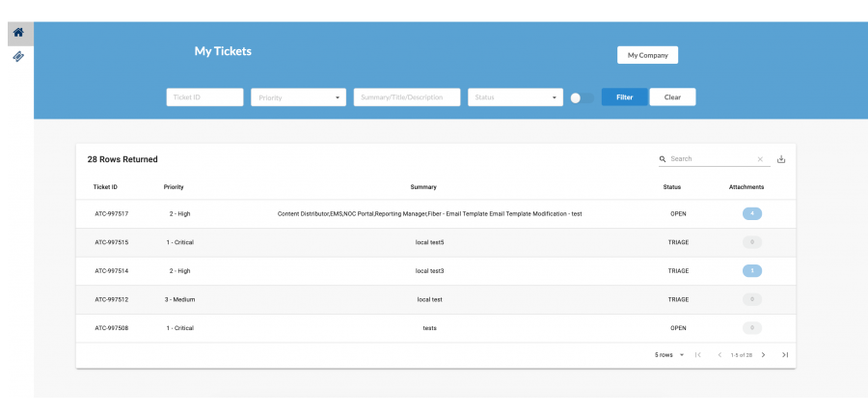The height and width of the screenshot is (416, 868).
Task: Open the Tickets icon in sidebar
Action: [17, 57]
